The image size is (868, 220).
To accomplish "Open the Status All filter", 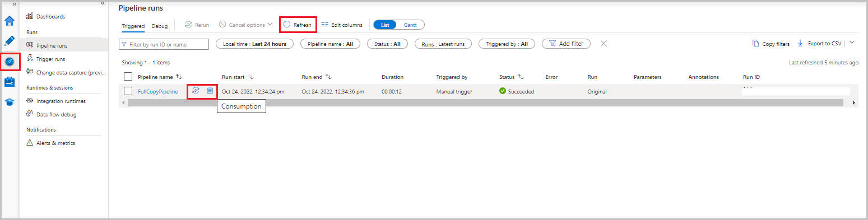I will [x=387, y=44].
